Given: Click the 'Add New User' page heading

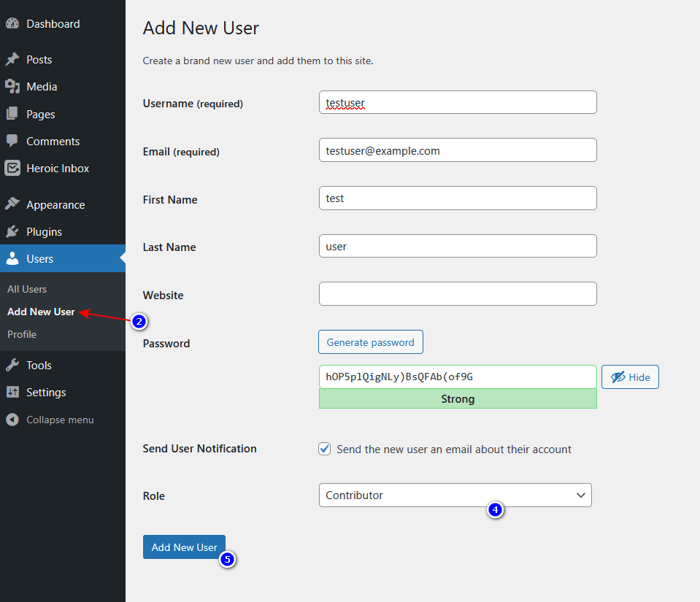Looking at the screenshot, I should click(x=201, y=28).
